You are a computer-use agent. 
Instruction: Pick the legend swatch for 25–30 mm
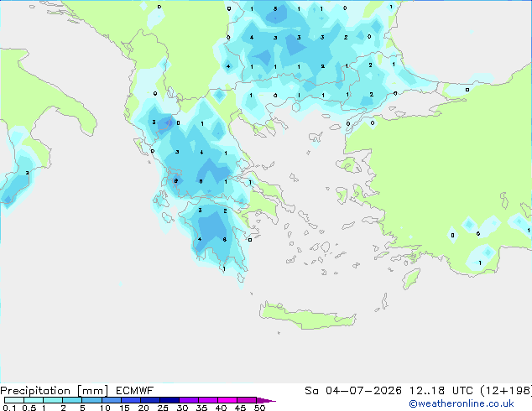(x=170, y=400)
